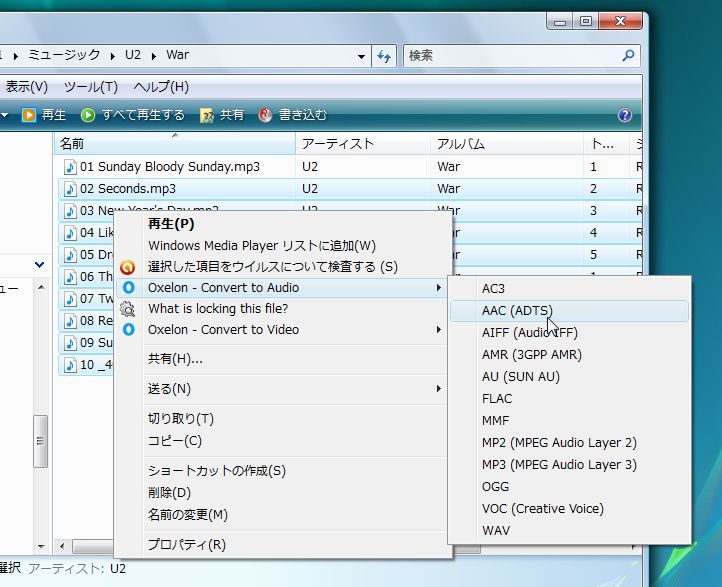Screen dimensions: 722x587
Task: Sort by the 名前 column header
Action: 175,144
